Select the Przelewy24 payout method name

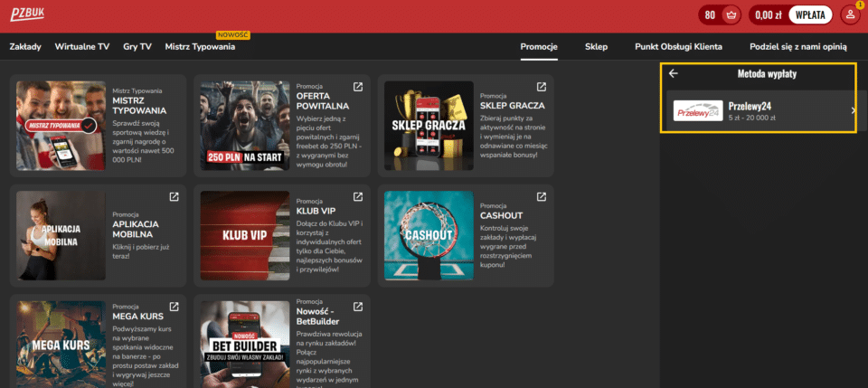pos(750,107)
